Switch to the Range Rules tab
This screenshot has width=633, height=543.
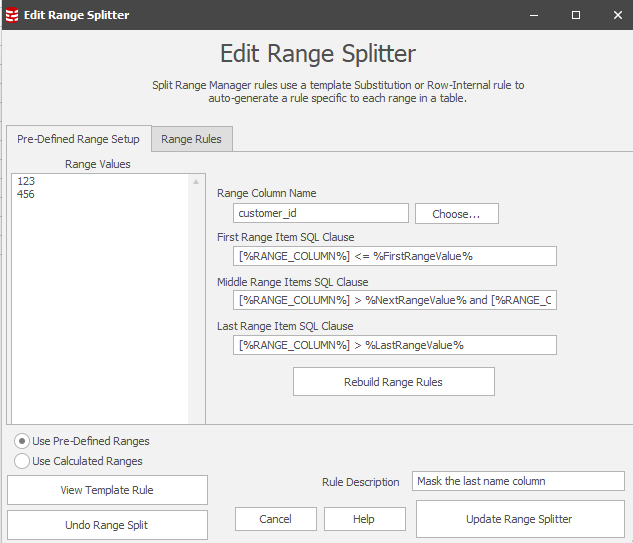tap(192, 139)
